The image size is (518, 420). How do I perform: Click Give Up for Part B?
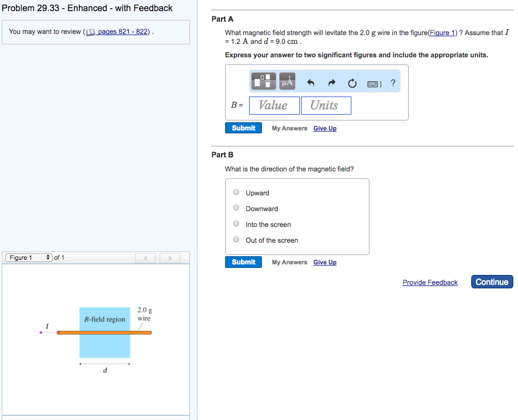324,262
